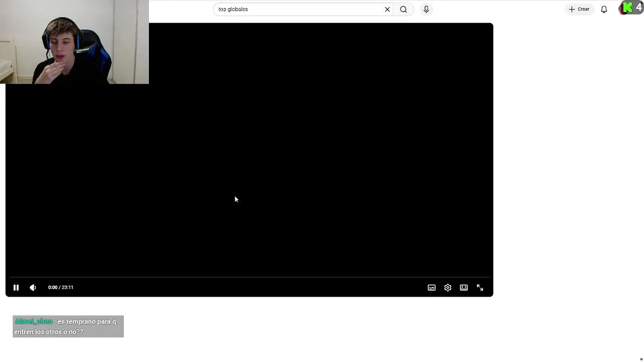Click the Almel_shon chat message
This screenshot has height=362, width=644.
(x=68, y=327)
